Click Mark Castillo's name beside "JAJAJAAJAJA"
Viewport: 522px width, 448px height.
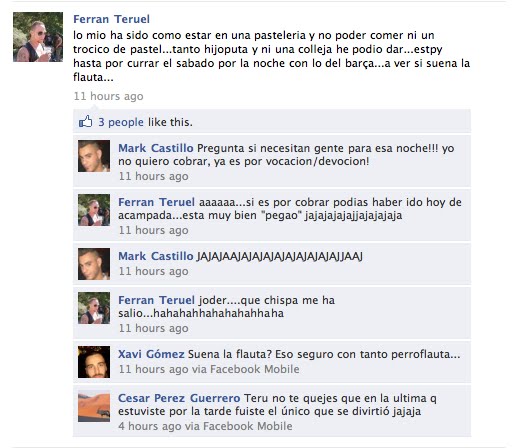click(x=156, y=256)
